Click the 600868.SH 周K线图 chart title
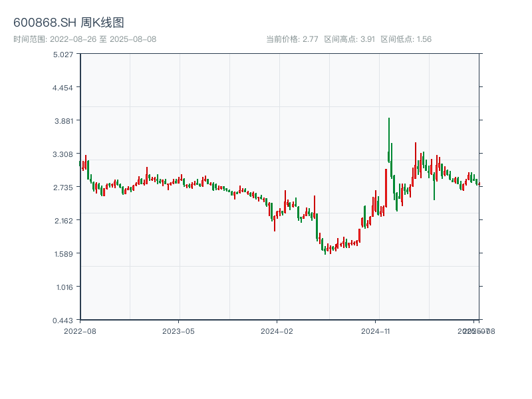Screen dimensions: 532x399 pos(68,23)
